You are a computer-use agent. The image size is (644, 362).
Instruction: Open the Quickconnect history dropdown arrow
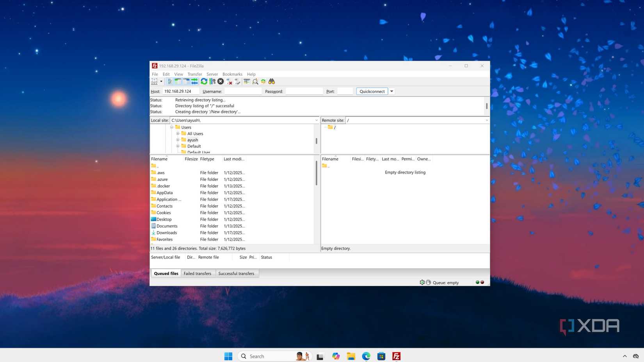click(x=391, y=91)
